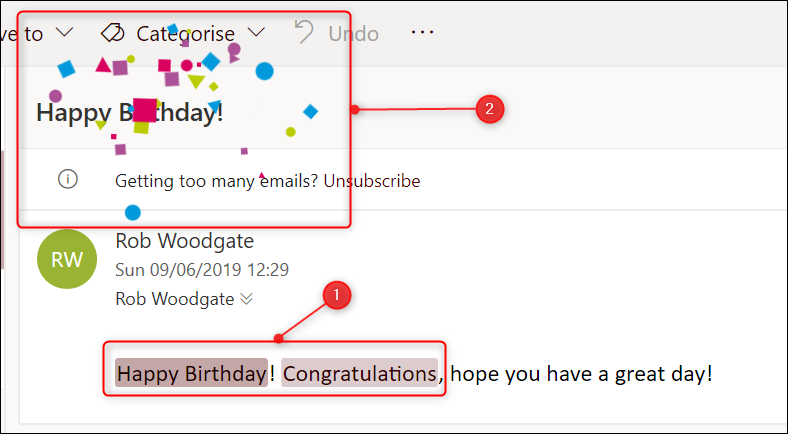Click the sender name Rob Woodgate
Screen dimensions: 788x434
click(185, 241)
